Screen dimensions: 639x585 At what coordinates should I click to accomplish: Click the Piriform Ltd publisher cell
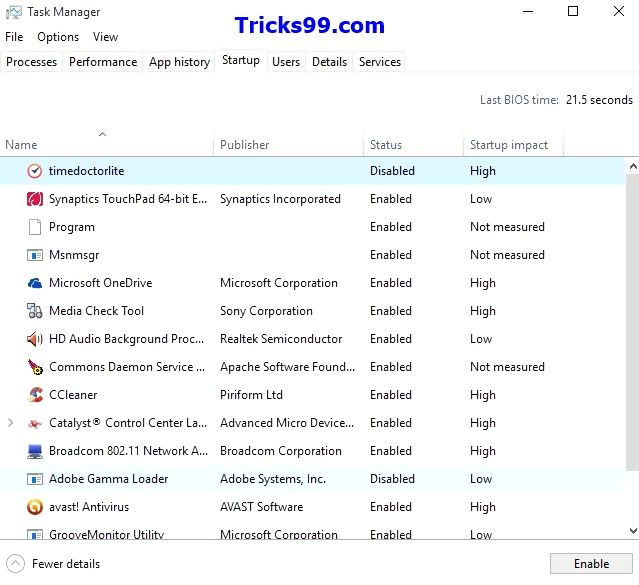[x=251, y=395]
